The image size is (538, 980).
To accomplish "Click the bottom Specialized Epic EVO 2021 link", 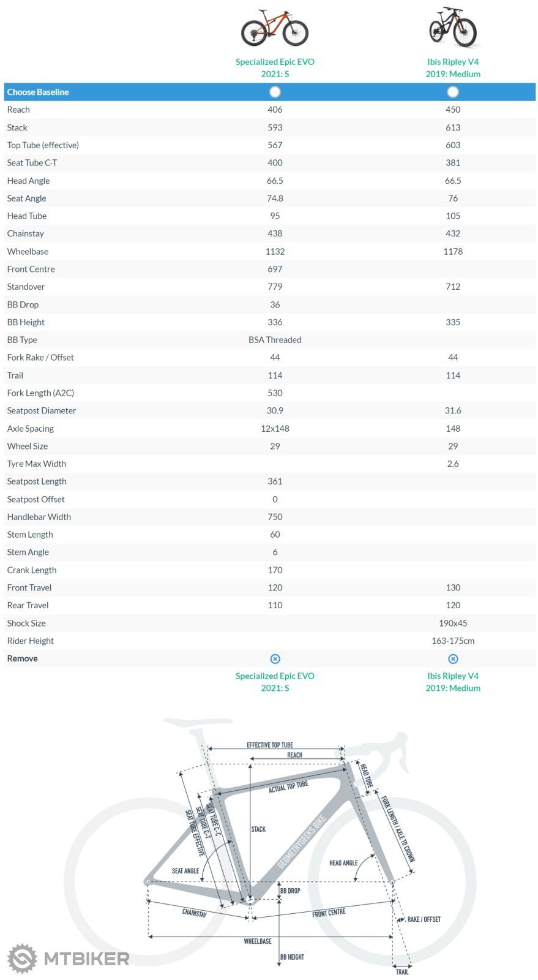I will (275, 682).
